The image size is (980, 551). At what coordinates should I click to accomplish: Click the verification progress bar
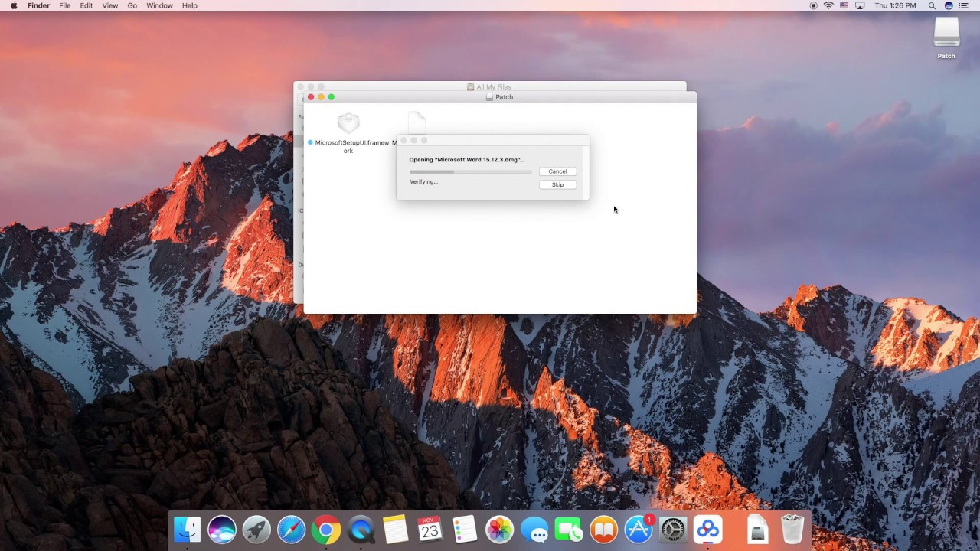click(x=470, y=172)
